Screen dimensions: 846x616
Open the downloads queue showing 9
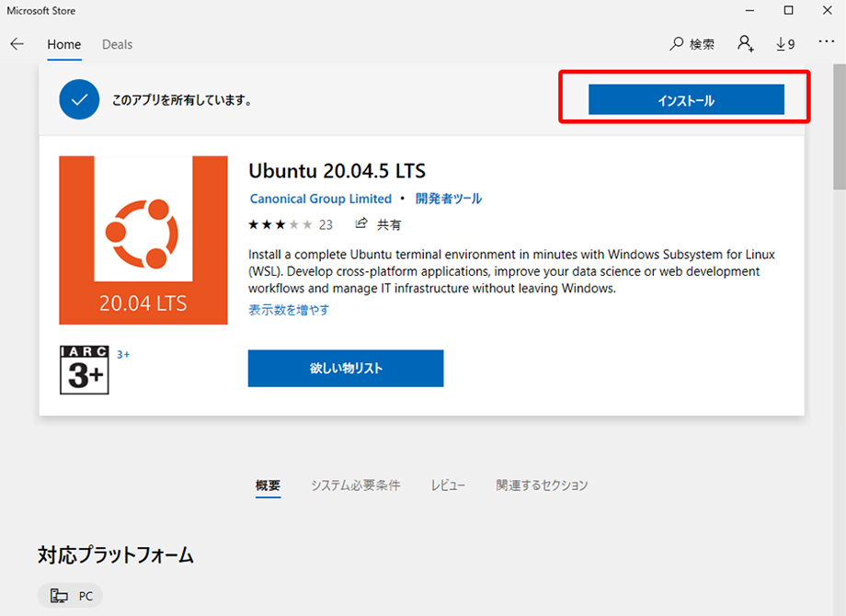click(785, 44)
